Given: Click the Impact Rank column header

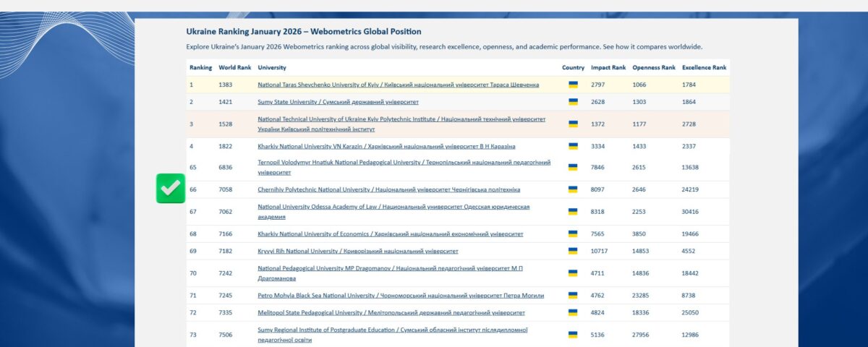Looking at the screenshot, I should coord(608,67).
